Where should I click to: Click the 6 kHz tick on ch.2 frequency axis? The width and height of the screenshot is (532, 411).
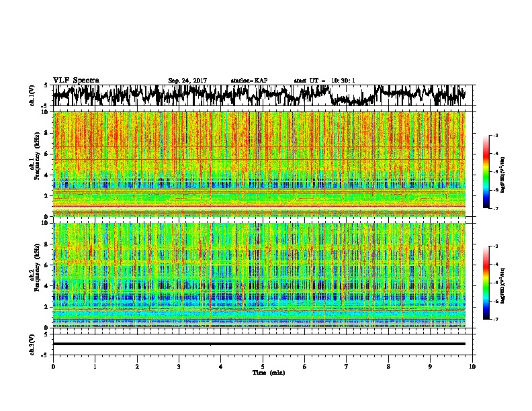[47, 265]
